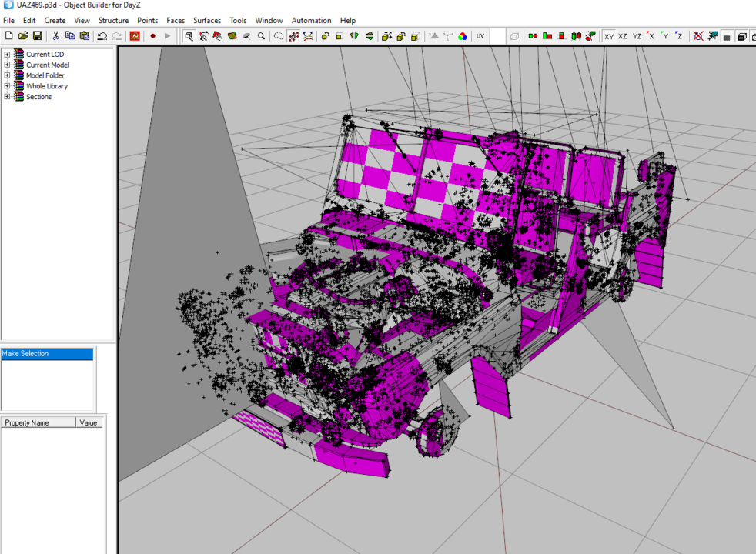Click green and red bars icon
The width and height of the screenshot is (756, 554).
547,36
